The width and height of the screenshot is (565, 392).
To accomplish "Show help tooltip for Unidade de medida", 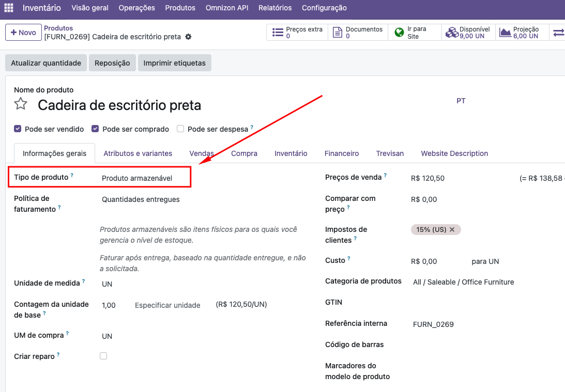I will point(84,281).
